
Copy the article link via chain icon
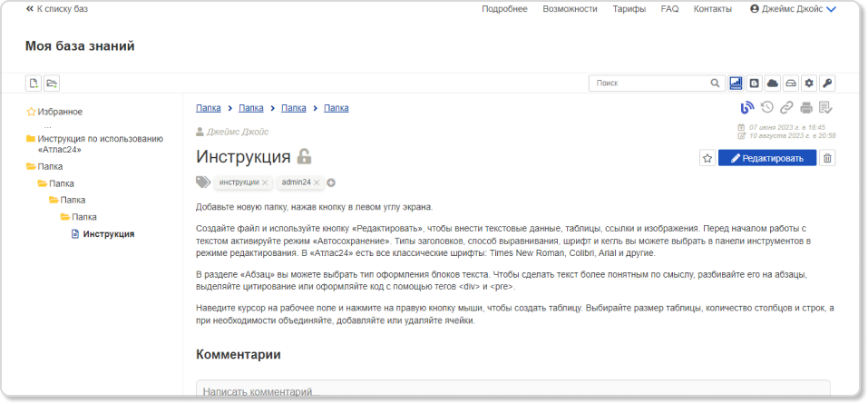pos(786,107)
